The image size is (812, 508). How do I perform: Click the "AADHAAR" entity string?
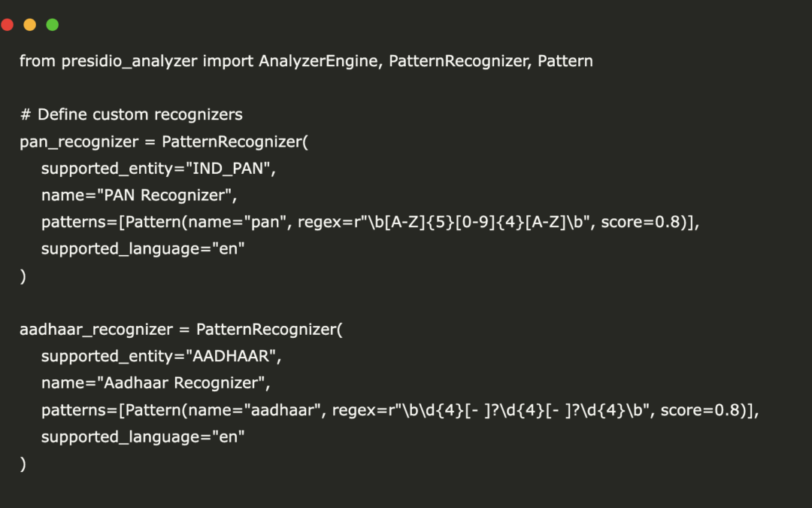coord(237,356)
